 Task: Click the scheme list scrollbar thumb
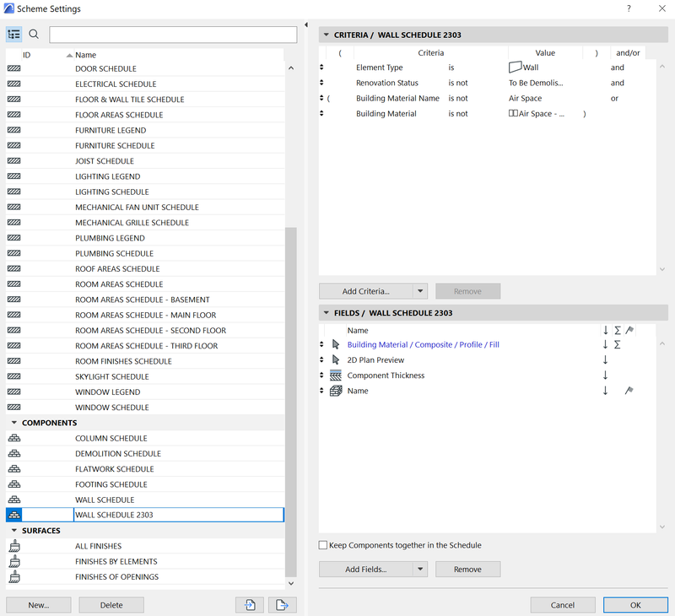click(x=291, y=402)
